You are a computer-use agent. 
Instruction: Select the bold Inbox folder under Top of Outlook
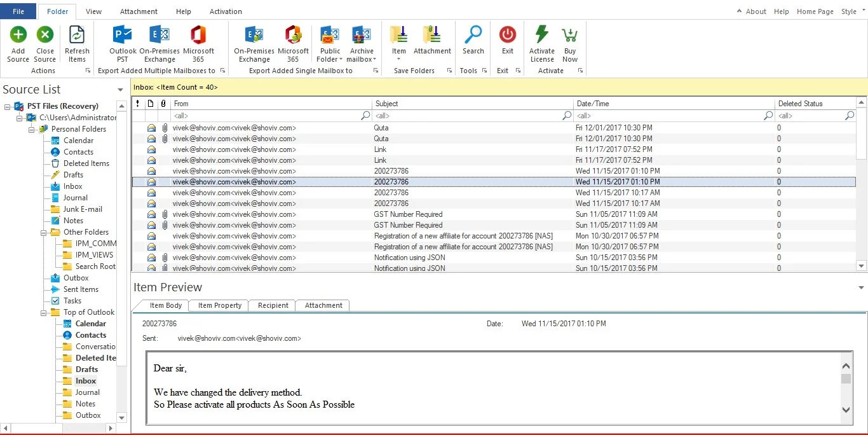pos(86,381)
